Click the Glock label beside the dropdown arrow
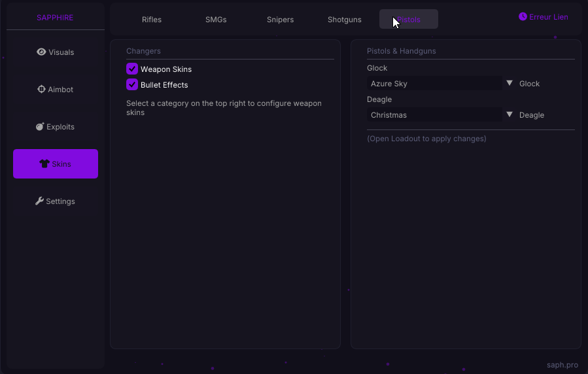Screen dimensions: 588x374 coord(529,84)
